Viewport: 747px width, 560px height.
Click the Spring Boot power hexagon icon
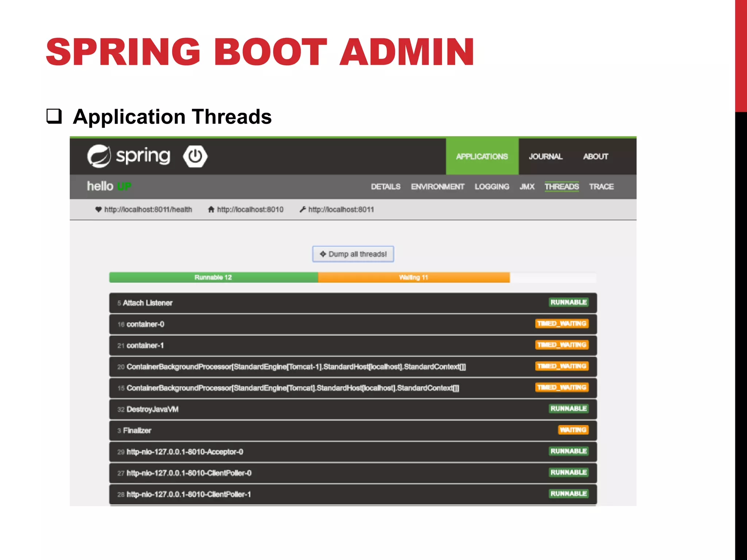(x=195, y=156)
